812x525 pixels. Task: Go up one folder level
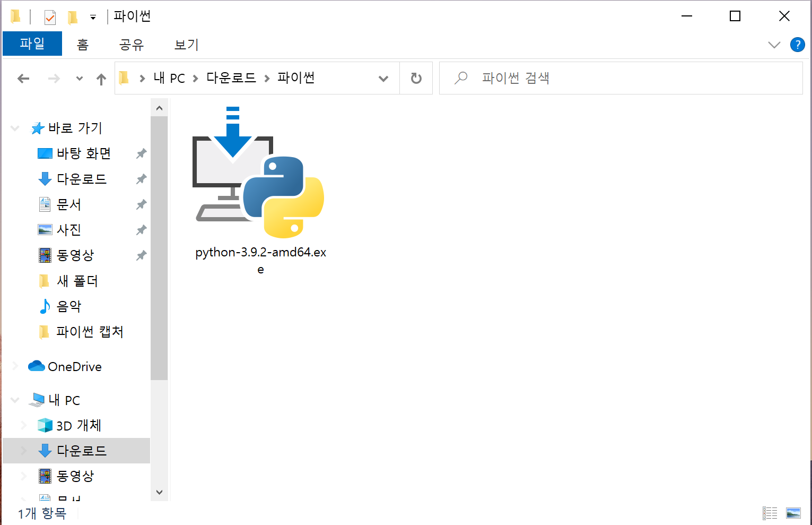pos(101,79)
